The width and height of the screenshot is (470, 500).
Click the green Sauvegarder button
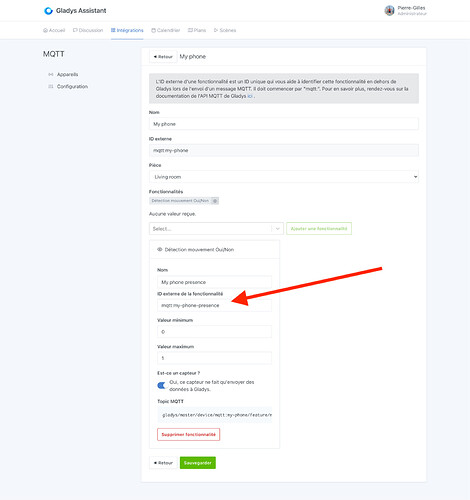point(198,463)
